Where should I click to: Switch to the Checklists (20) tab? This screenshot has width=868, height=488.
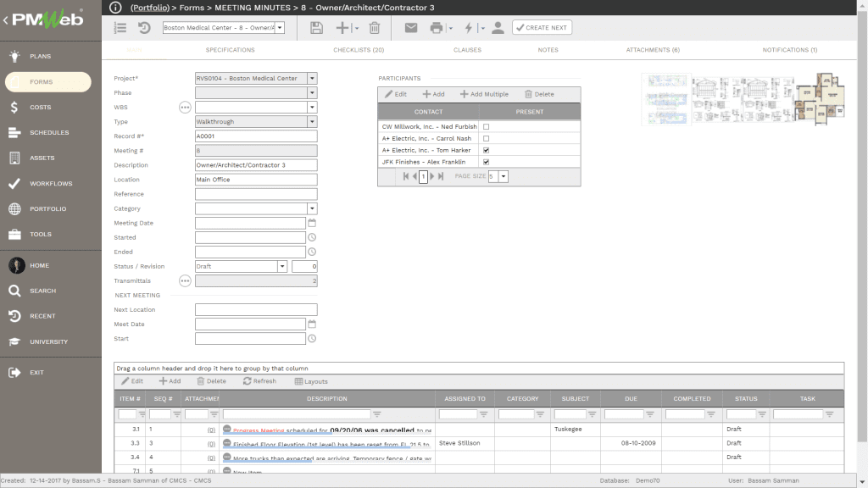click(359, 50)
